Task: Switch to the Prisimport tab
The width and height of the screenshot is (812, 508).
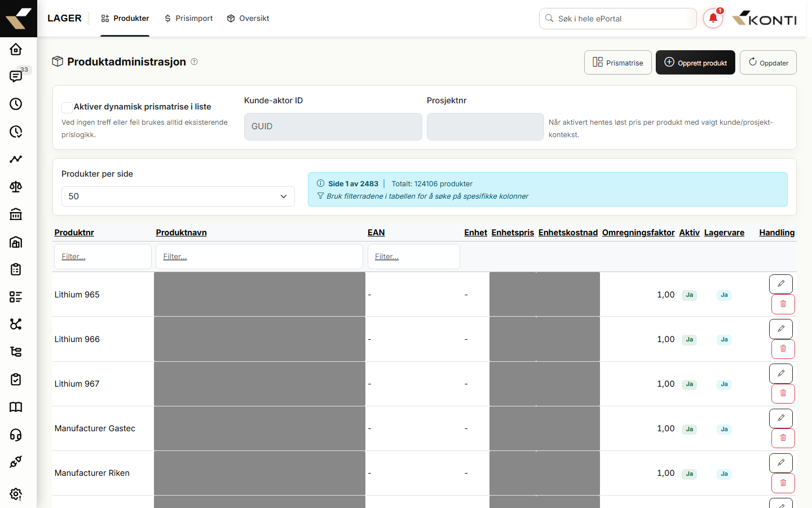Action: point(188,19)
